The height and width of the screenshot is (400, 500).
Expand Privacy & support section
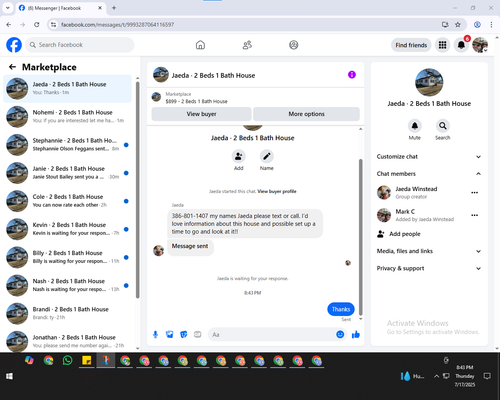click(x=429, y=268)
